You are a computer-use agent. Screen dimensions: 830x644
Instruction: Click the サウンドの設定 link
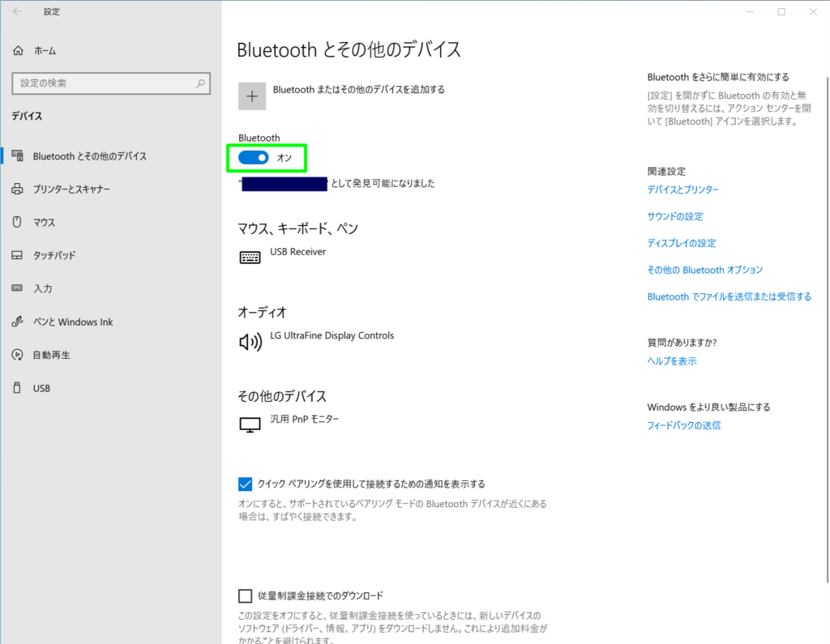pos(675,216)
